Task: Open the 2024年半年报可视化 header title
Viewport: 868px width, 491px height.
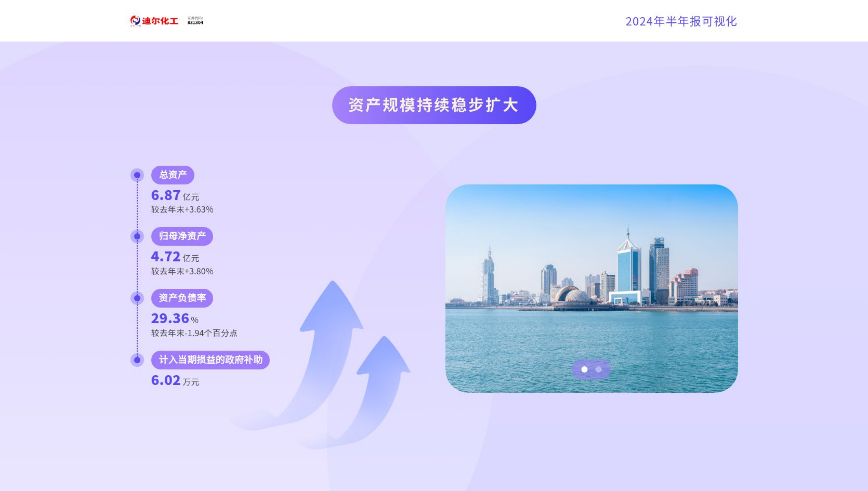Action: (681, 21)
